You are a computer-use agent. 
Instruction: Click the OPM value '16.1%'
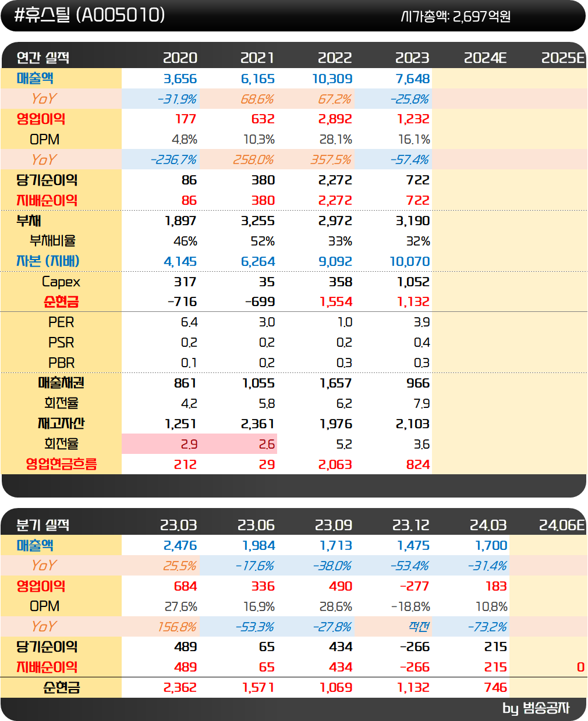pyautogui.click(x=415, y=140)
